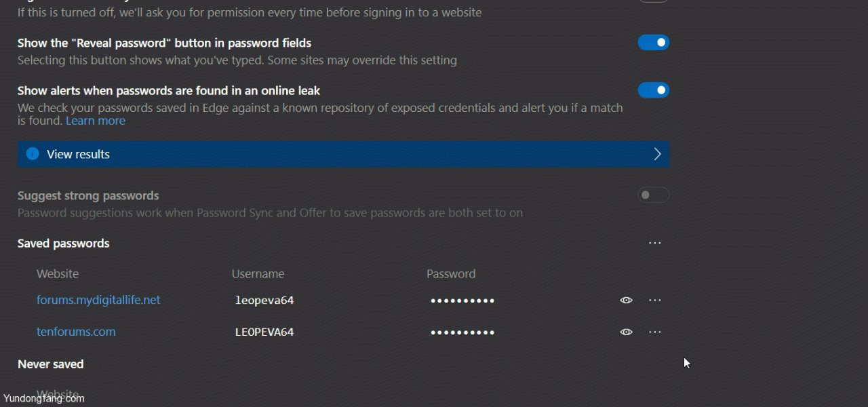
Task: Toggle off Show Reveal password button
Action: click(654, 43)
